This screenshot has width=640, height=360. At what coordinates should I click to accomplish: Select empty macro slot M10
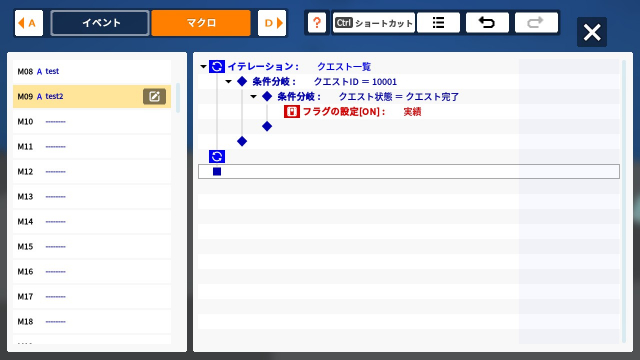pyautogui.click(x=92, y=122)
